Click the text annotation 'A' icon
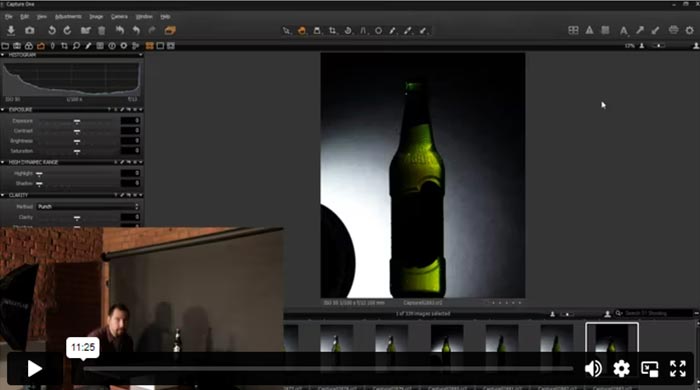The width and height of the screenshot is (700, 390). [x=623, y=31]
